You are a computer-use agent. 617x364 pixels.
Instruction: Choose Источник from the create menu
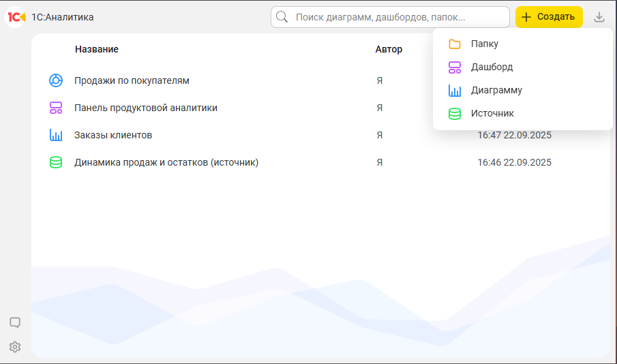[492, 114]
